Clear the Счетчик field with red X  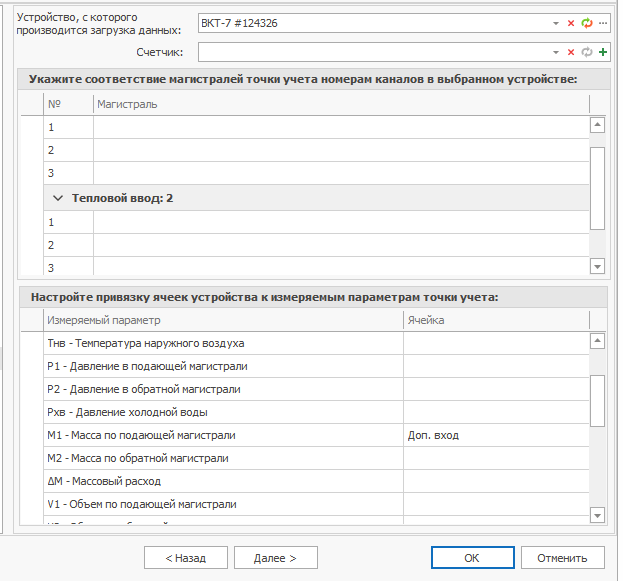coord(571,52)
